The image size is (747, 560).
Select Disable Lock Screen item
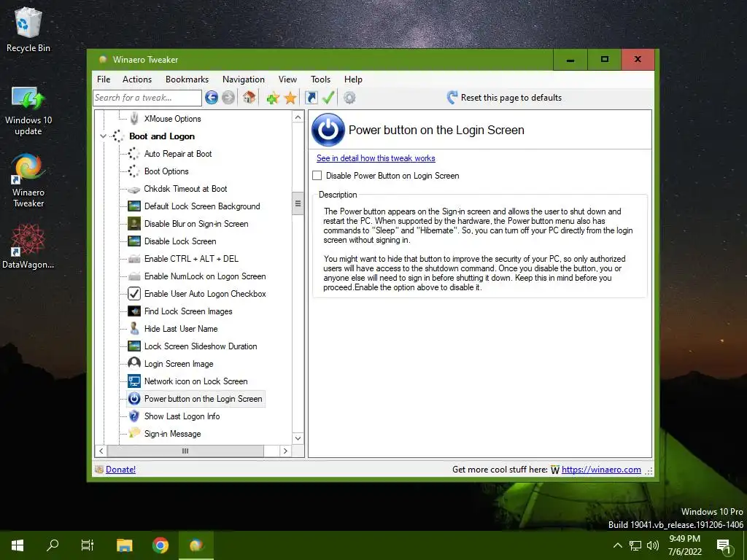pyautogui.click(x=180, y=241)
